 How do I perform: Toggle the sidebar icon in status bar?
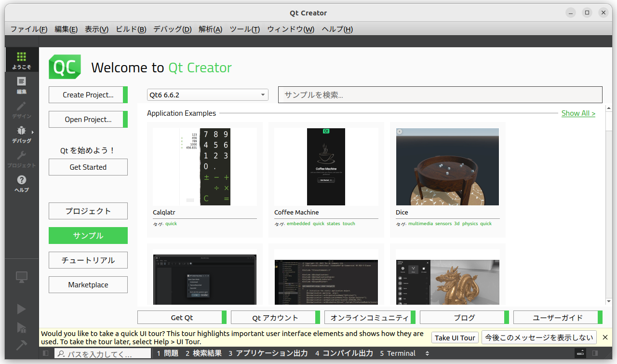click(45, 353)
